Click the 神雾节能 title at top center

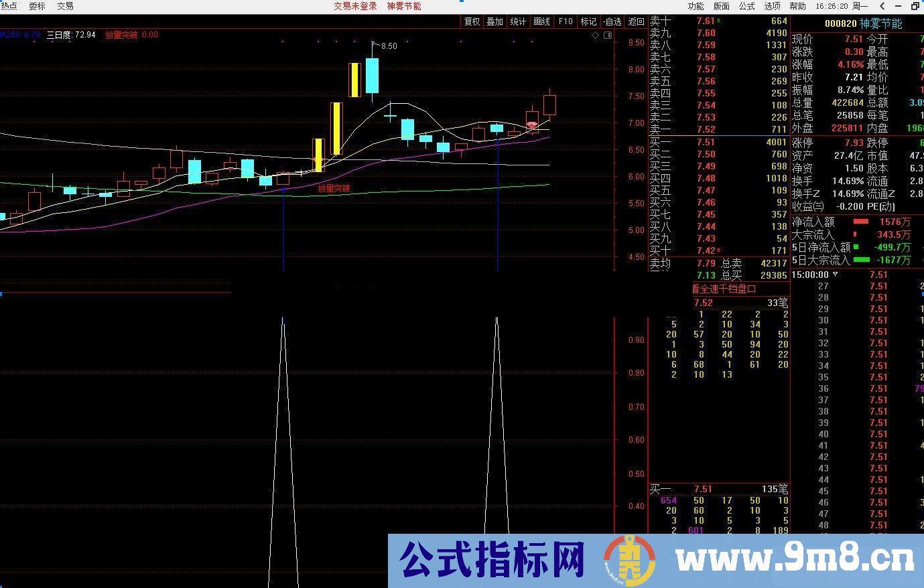(x=404, y=6)
